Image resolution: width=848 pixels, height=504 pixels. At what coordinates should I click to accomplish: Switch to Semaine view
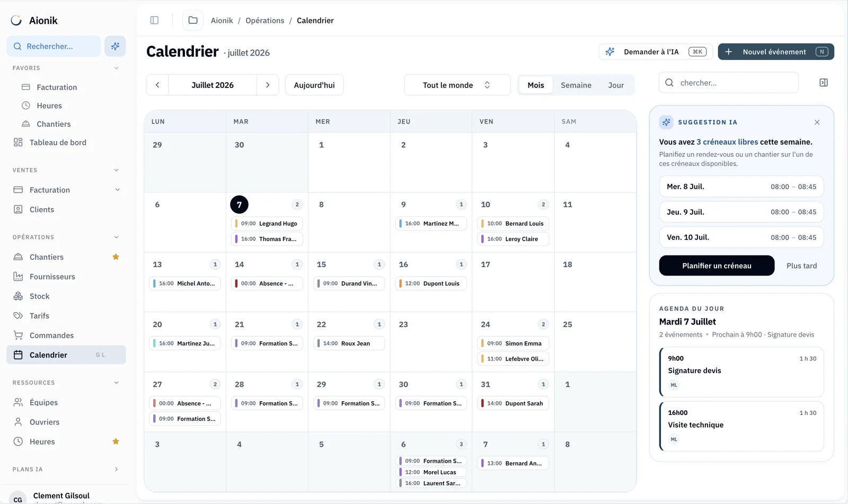576,85
